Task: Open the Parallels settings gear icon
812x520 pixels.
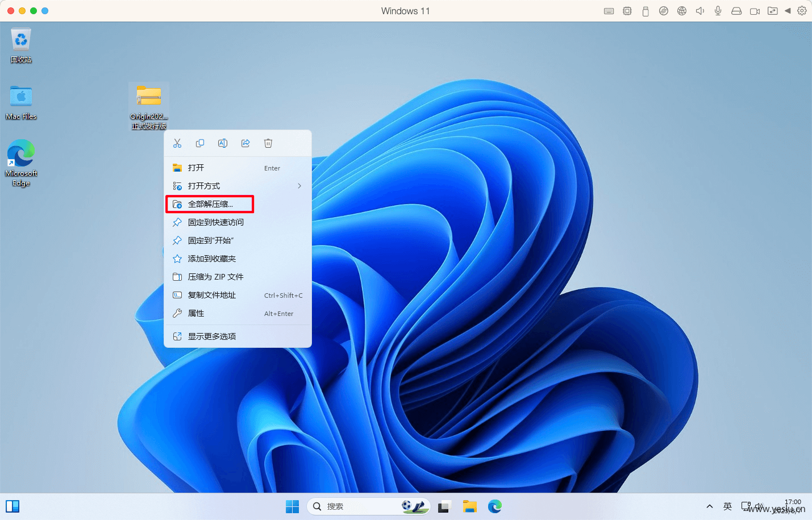Action: click(802, 11)
